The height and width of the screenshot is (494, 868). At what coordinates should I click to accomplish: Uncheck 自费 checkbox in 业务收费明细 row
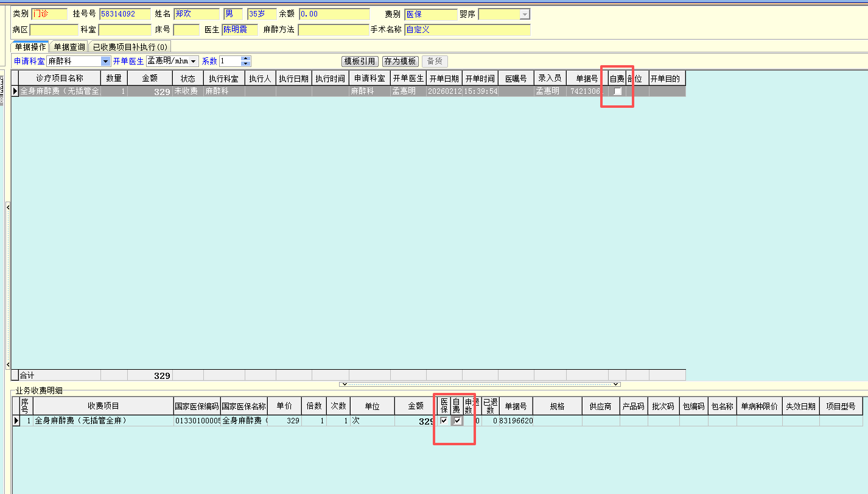point(457,421)
